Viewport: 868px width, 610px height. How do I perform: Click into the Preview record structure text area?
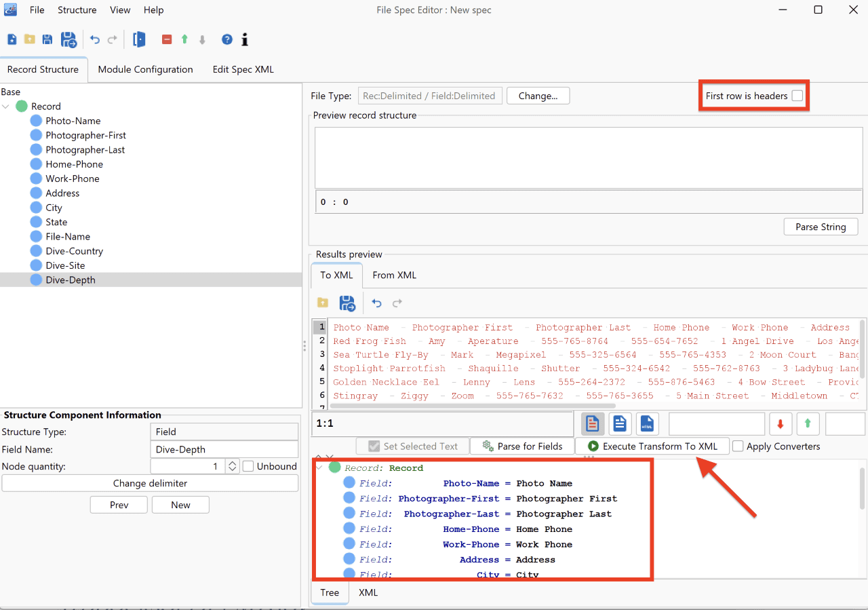coord(587,157)
